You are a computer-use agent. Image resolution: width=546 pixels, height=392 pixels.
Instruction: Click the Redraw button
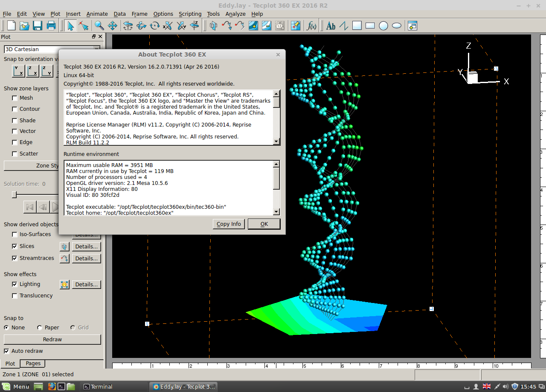pyautogui.click(x=52, y=340)
